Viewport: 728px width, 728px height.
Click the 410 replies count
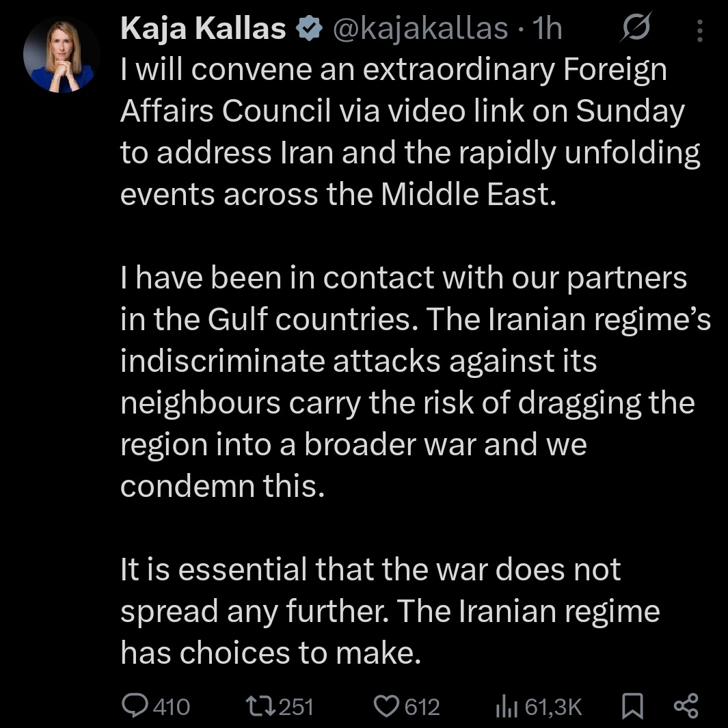(171, 707)
